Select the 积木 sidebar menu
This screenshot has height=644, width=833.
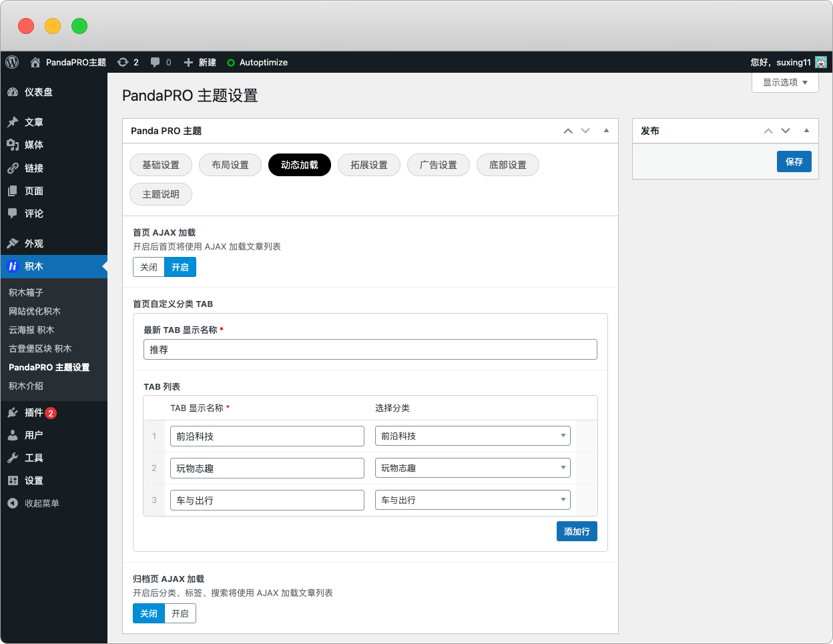53,266
